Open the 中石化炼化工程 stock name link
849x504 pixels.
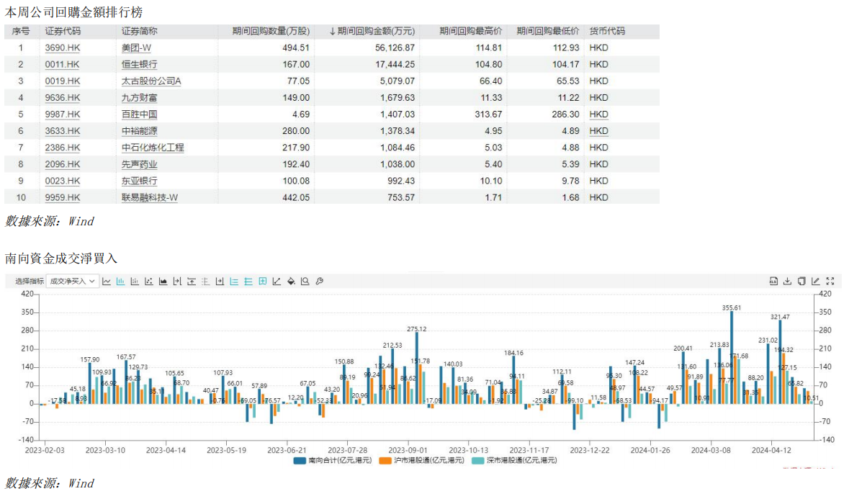point(153,148)
